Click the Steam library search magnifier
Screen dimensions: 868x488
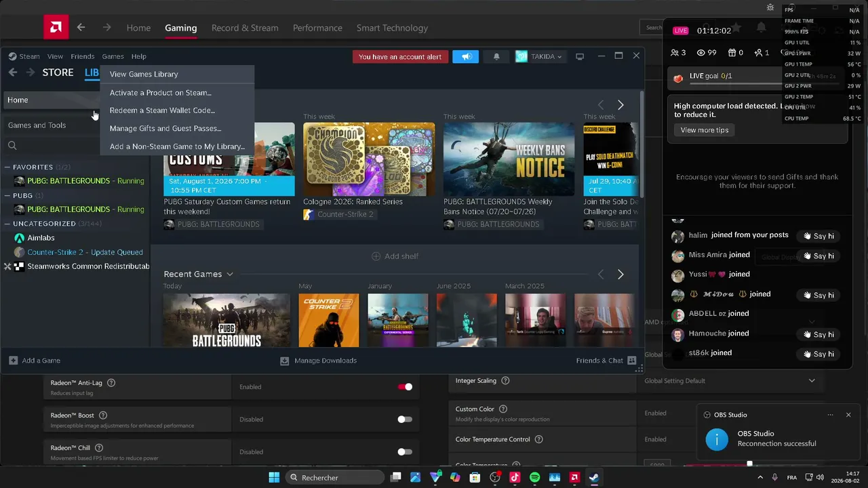click(x=12, y=146)
